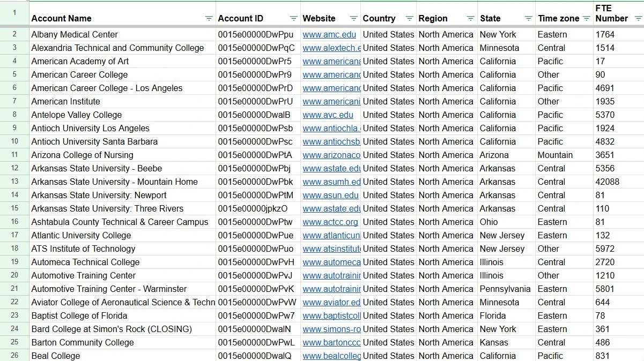The height and width of the screenshot is (361, 644).
Task: Select Antioch University Santa Barbara cell
Action: tap(122, 141)
